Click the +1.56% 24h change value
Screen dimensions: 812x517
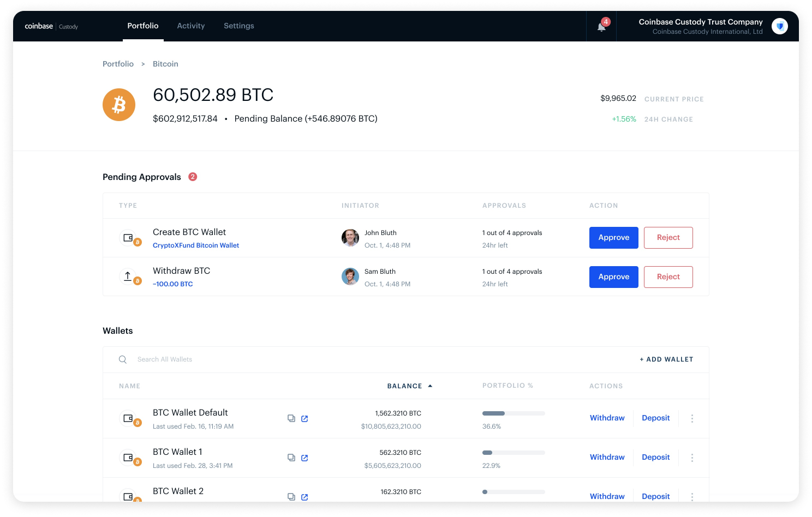(x=624, y=119)
